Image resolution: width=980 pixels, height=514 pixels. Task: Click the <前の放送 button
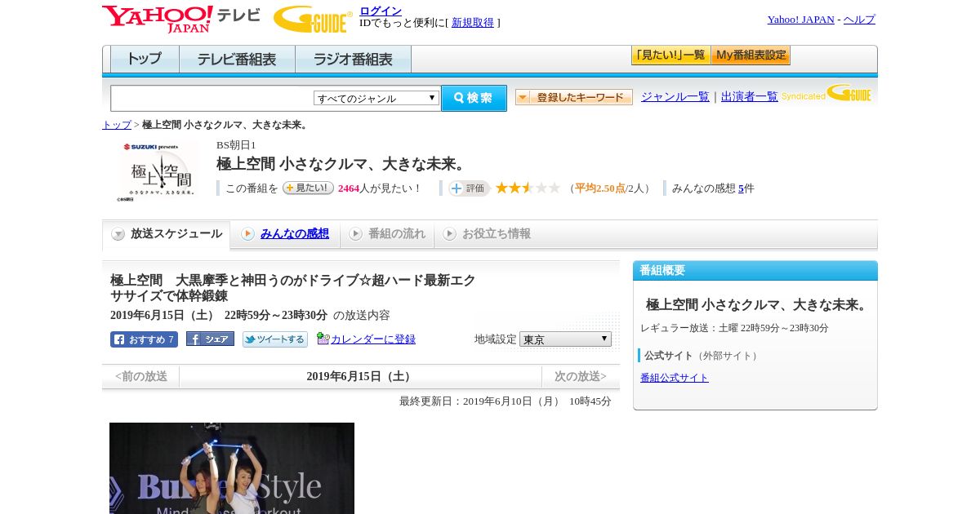point(141,377)
